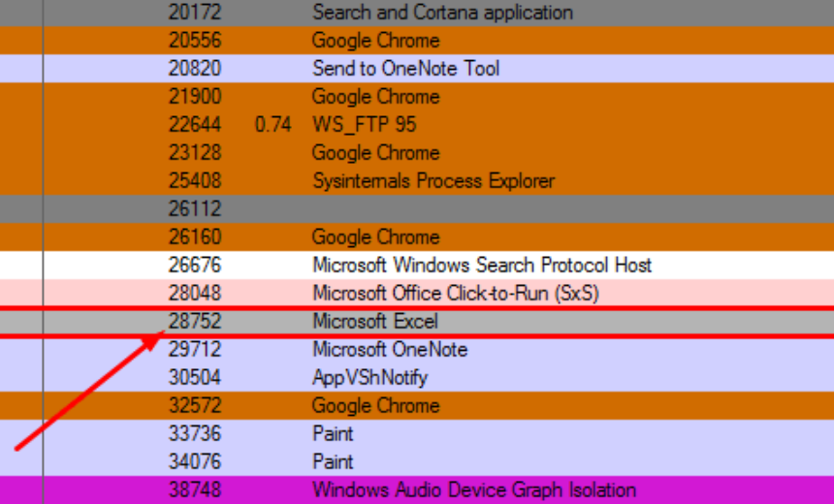Click the Microsoft OneNote description
The image size is (834, 504).
(390, 350)
